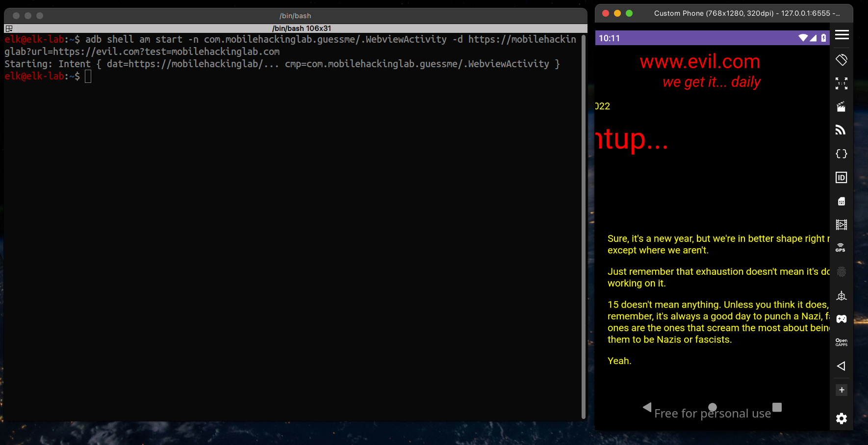Expand more tools with the plus button

click(842, 390)
